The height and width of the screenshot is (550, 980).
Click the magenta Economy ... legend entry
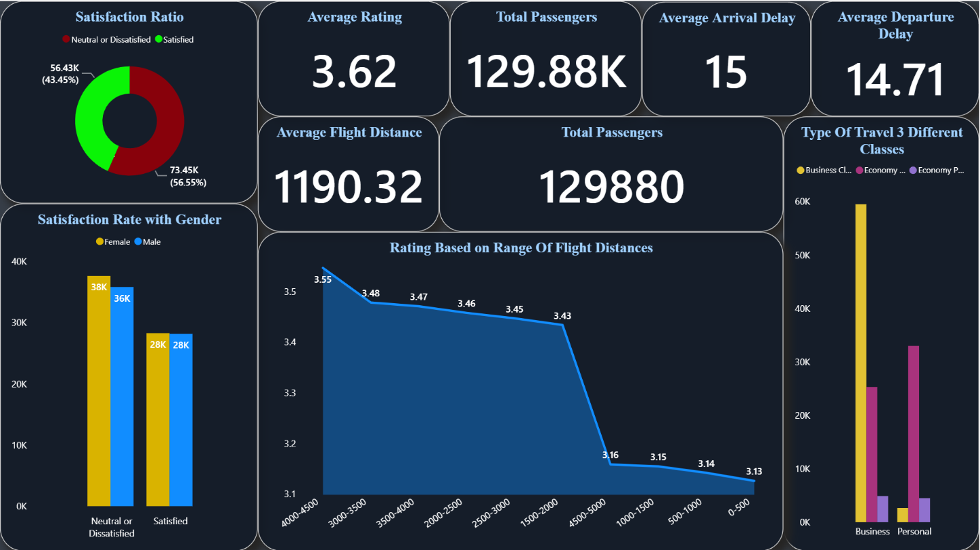881,170
